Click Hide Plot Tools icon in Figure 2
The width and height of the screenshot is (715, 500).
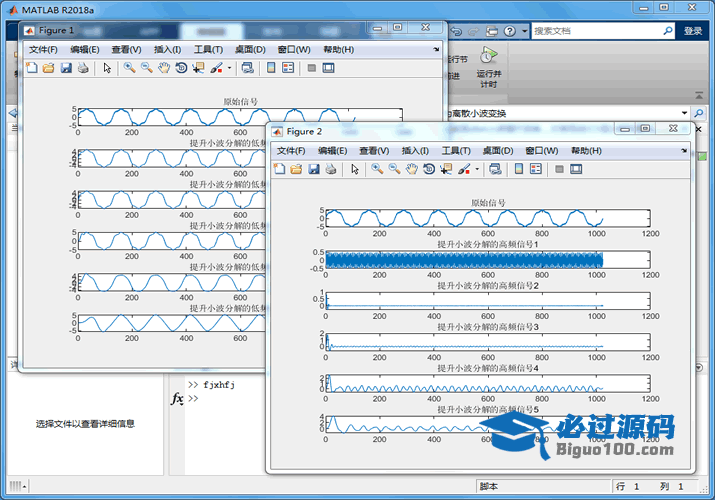559,169
